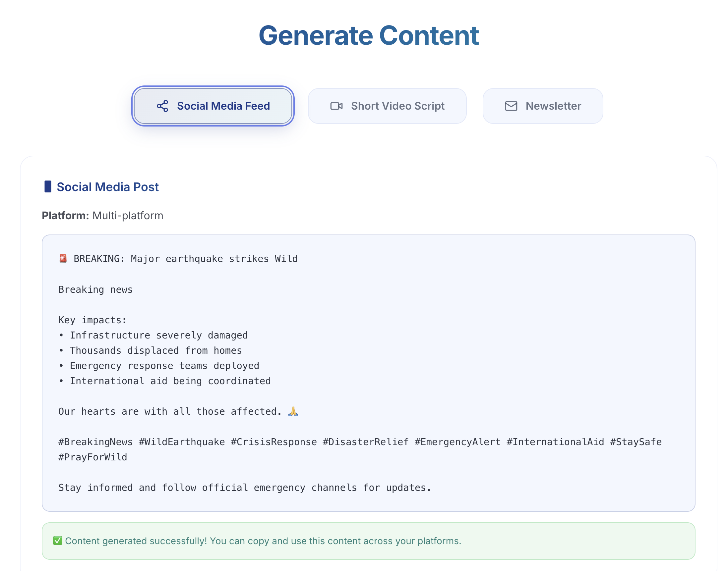728x571 pixels.
Task: Click the share icon on Social Media Feed
Action: pos(162,106)
